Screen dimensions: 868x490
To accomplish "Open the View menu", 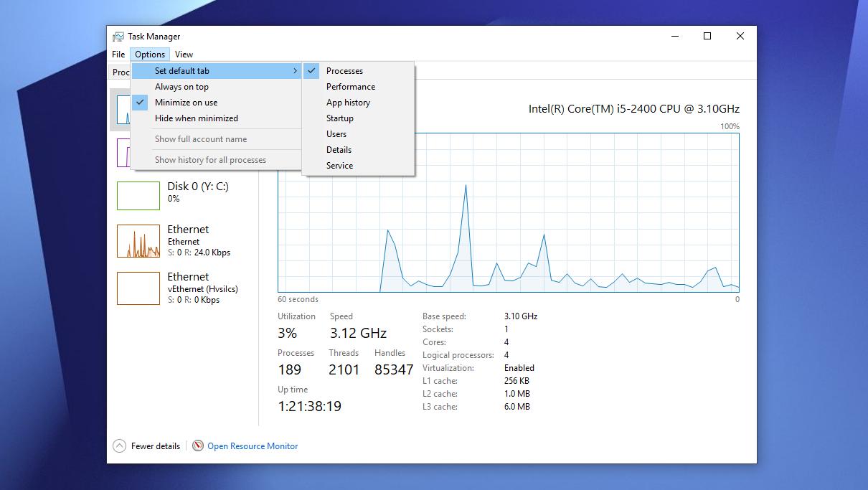I will tap(184, 55).
